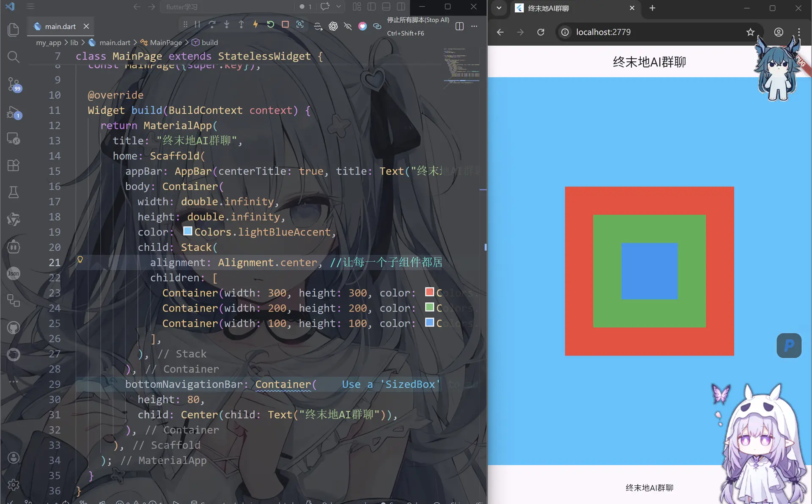Open the browser tab search dropdown
Screen dimensions: 812x504
[499, 8]
